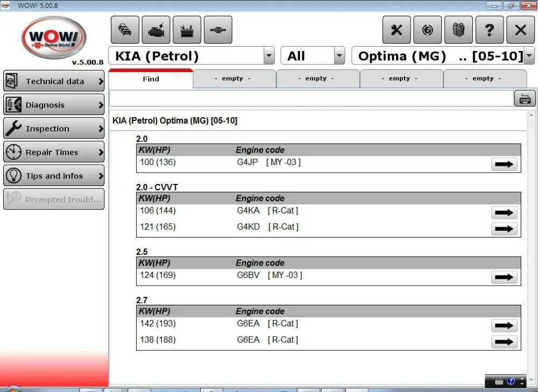Open vehicle selection cars icon
Viewport: 538px width, 392px height.
click(x=125, y=30)
